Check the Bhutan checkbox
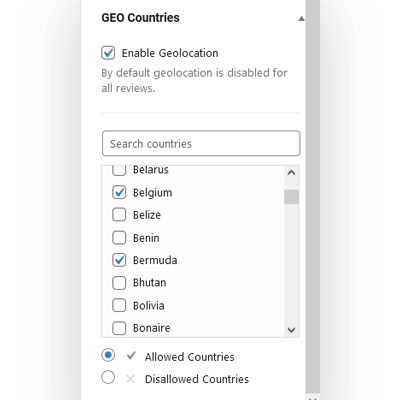Viewport: 400px width, 400px height. pyautogui.click(x=119, y=283)
